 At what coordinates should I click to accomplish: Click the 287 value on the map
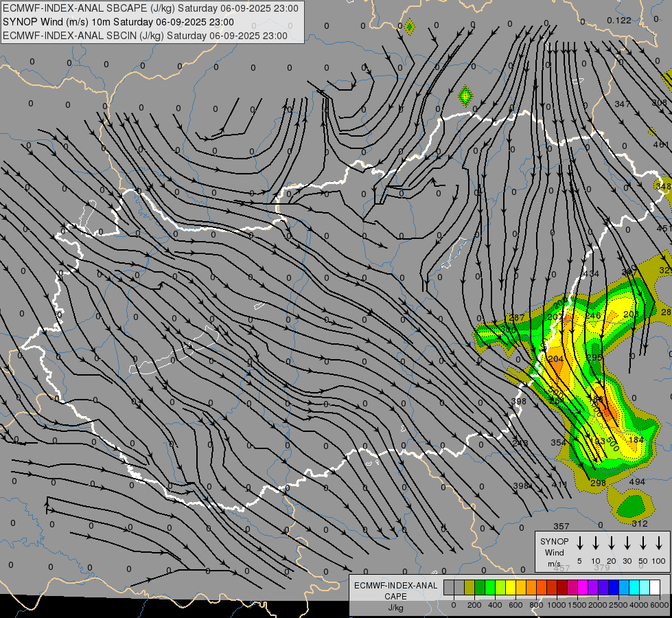[x=516, y=318]
